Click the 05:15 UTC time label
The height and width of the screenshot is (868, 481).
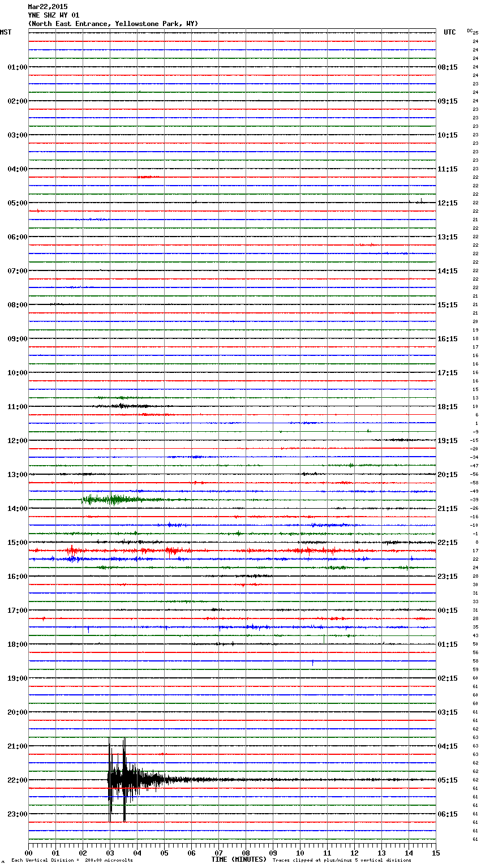448,780
